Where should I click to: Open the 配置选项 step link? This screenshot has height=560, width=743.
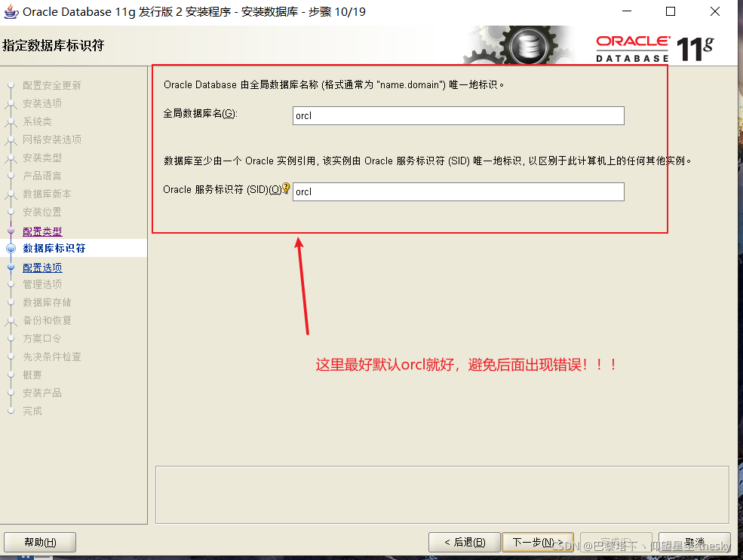tap(42, 266)
